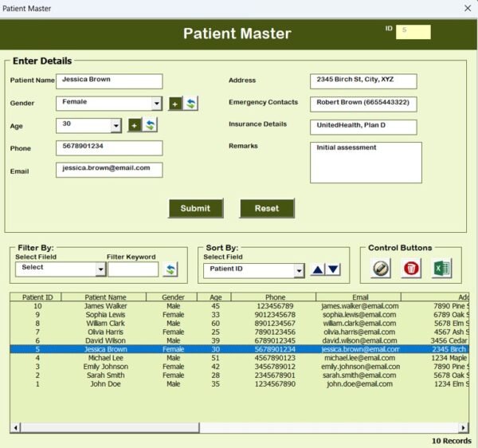The height and width of the screenshot is (448, 478).
Task: Select the John Doe row
Action: [x=239, y=383]
